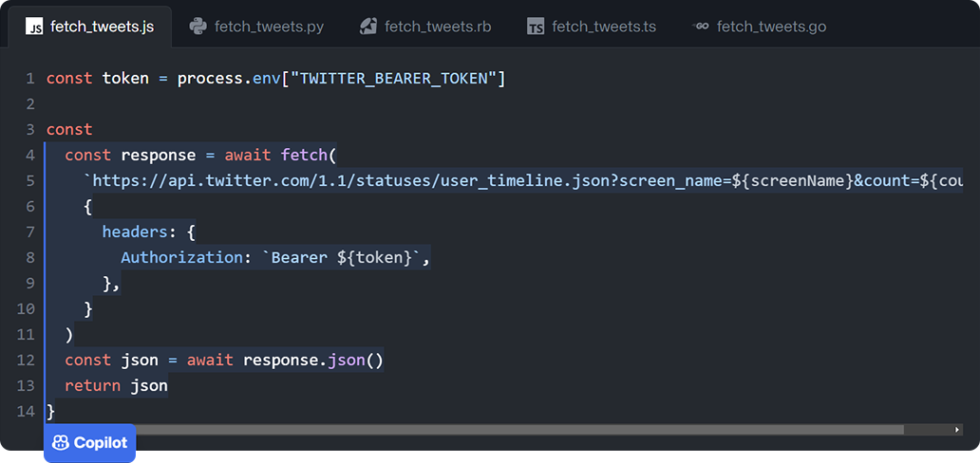Click line number 14
The image size is (980, 463).
[27, 411]
